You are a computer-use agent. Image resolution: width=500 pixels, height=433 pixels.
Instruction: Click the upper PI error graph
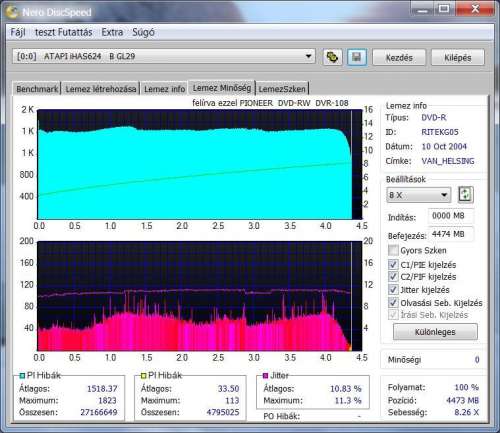pos(199,164)
